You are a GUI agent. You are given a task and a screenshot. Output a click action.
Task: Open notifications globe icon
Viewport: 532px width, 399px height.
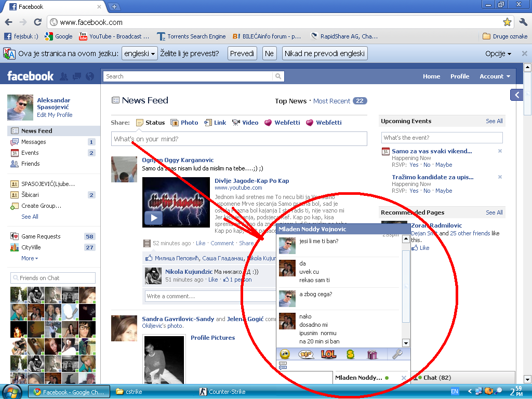90,77
